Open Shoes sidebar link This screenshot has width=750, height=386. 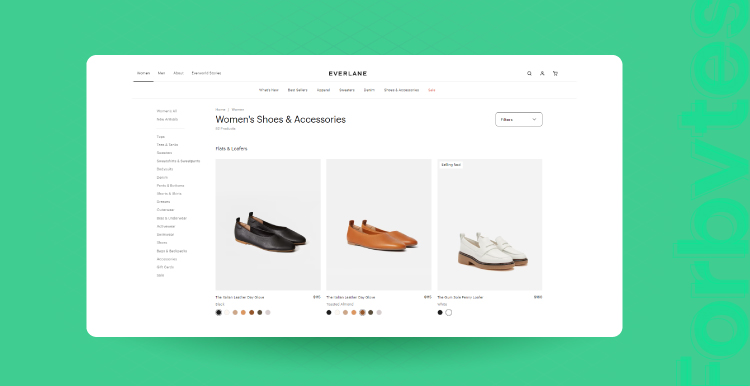(162, 243)
